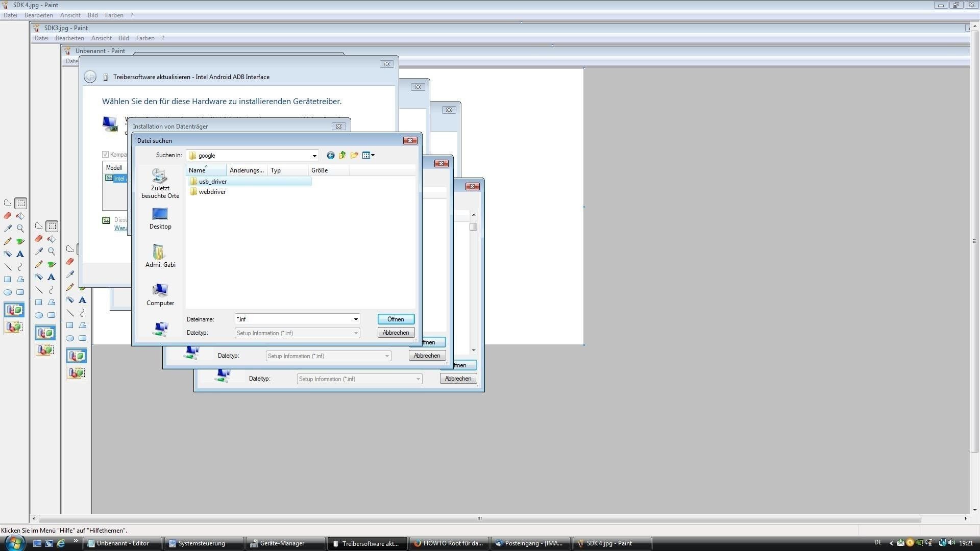This screenshot has width=980, height=551.
Task: Jump to Desktop in the places bar
Action: point(160,218)
